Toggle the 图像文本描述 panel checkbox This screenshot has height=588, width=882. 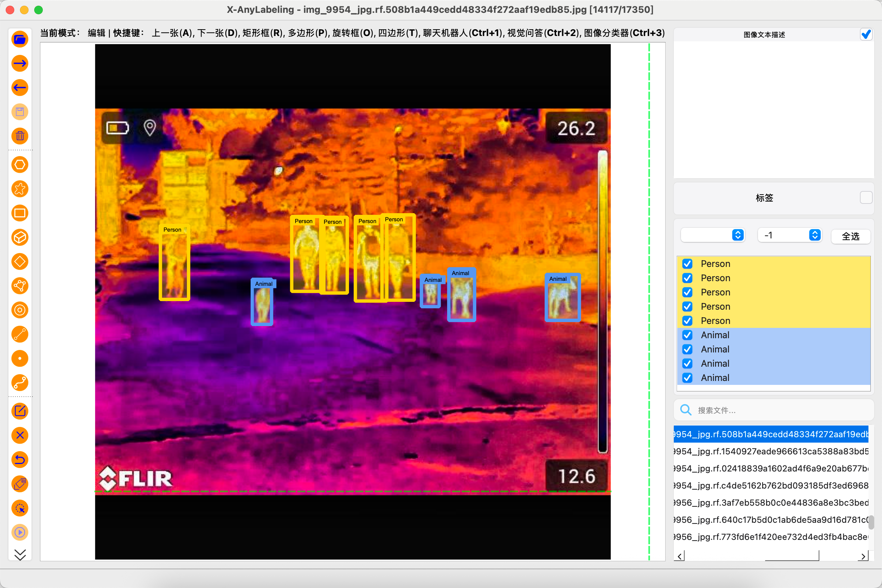pos(866,35)
